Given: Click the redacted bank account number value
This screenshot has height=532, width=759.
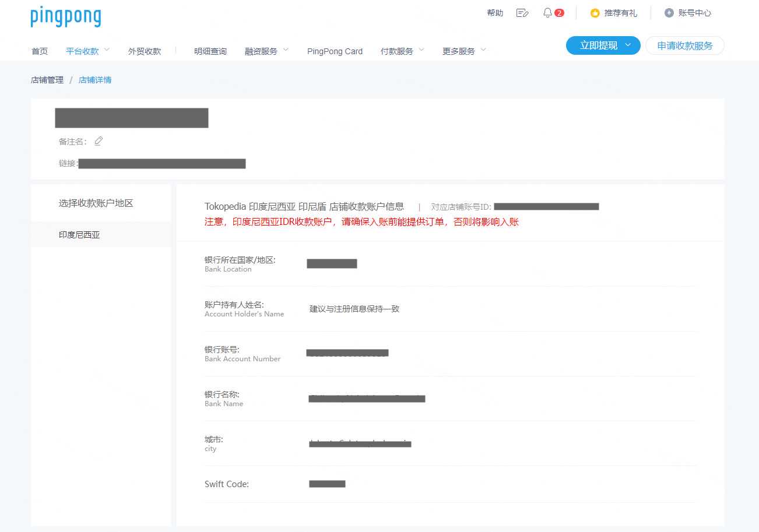Looking at the screenshot, I should pos(347,353).
